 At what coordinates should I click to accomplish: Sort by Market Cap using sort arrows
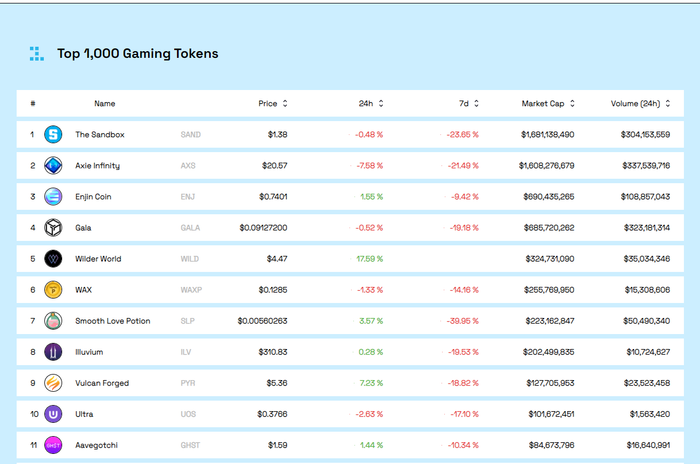[572, 104]
